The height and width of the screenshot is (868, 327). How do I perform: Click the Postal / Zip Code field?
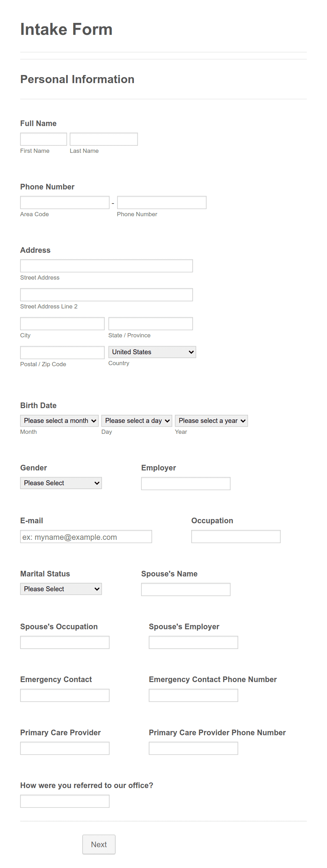point(62,352)
